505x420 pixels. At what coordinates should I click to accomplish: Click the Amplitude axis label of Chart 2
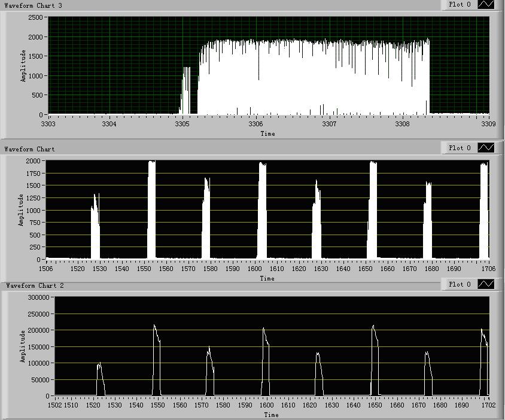[x=22, y=346]
